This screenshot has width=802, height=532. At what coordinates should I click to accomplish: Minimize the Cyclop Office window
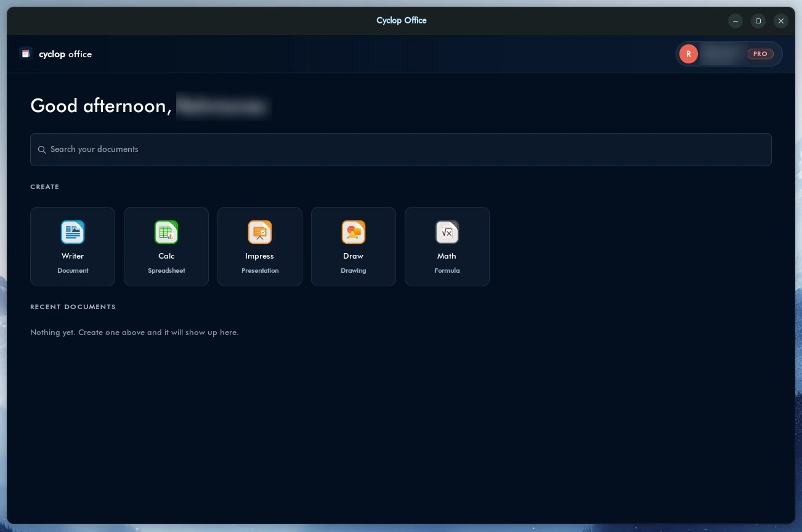click(x=735, y=21)
